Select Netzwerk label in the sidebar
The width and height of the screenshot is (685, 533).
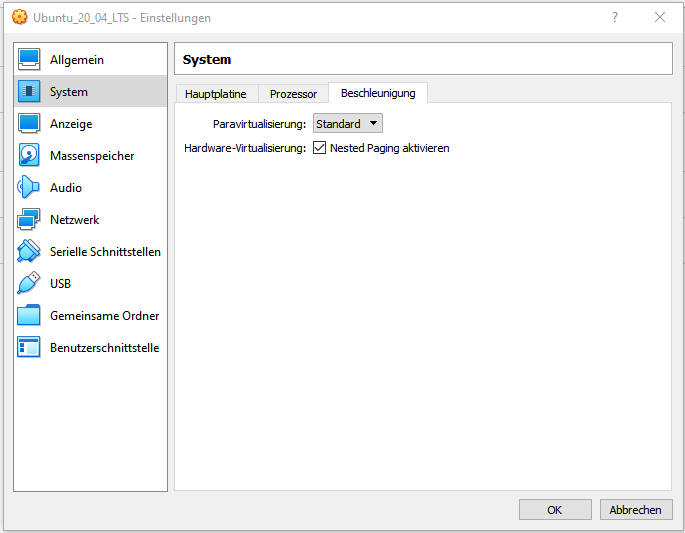click(75, 220)
